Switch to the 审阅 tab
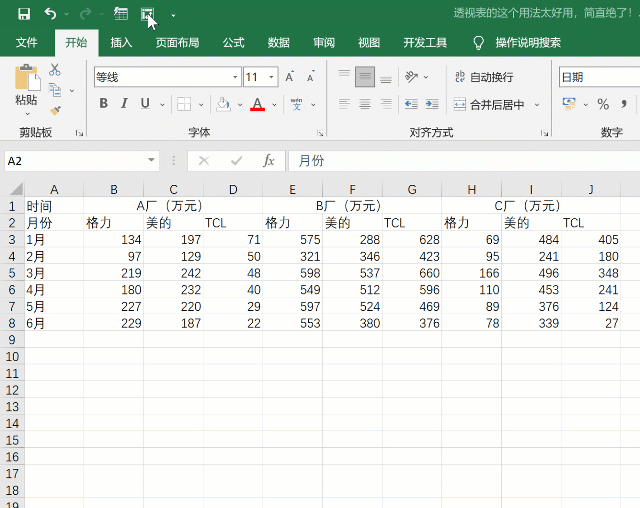Screen dimensions: 640x508 324,42
